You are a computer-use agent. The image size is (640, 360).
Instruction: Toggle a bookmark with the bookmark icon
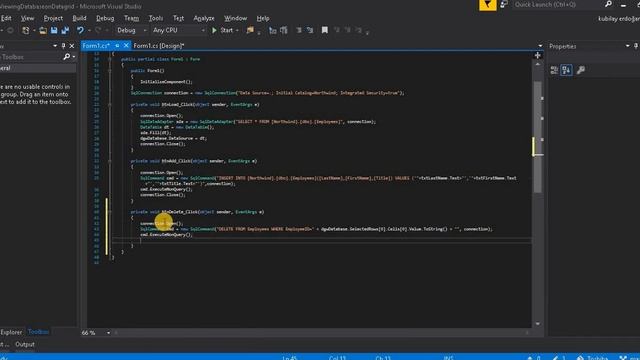pos(324,30)
